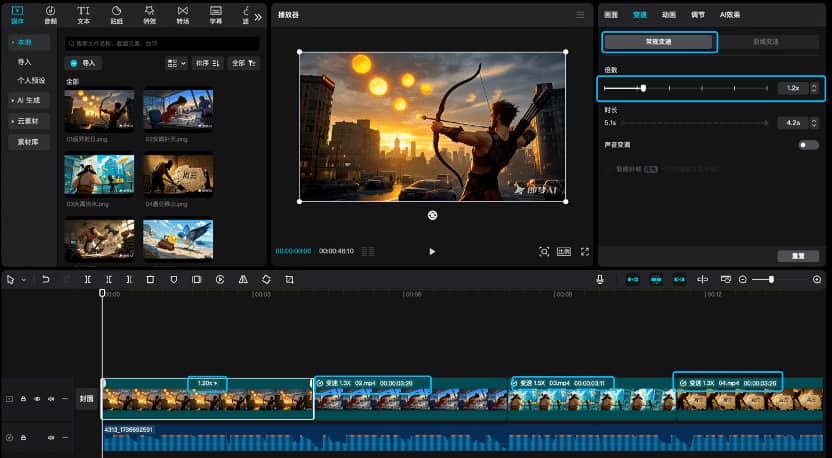Start voice recording with microphone icon
Image resolution: width=832 pixels, height=458 pixels.
coord(600,280)
